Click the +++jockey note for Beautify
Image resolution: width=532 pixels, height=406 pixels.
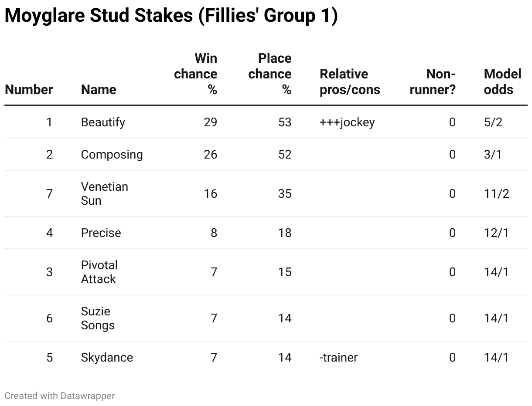click(347, 122)
